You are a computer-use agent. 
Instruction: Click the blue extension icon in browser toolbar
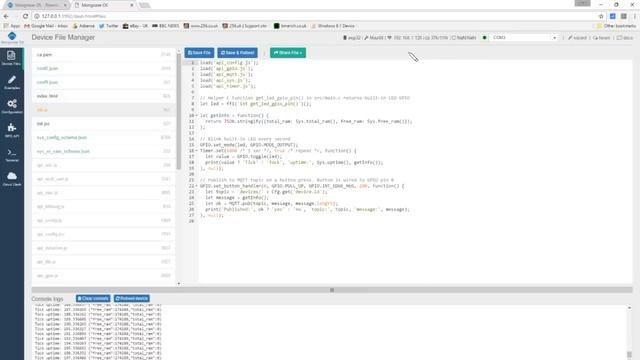(x=613, y=16)
